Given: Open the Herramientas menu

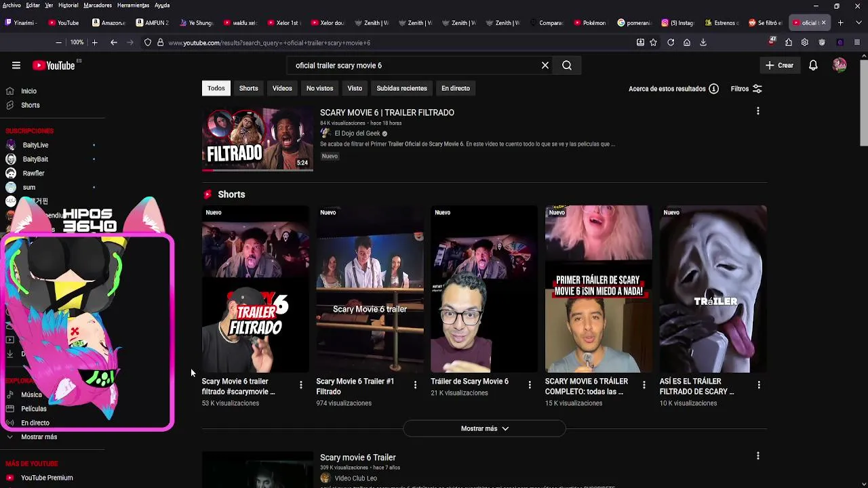Looking at the screenshot, I should click(133, 5).
